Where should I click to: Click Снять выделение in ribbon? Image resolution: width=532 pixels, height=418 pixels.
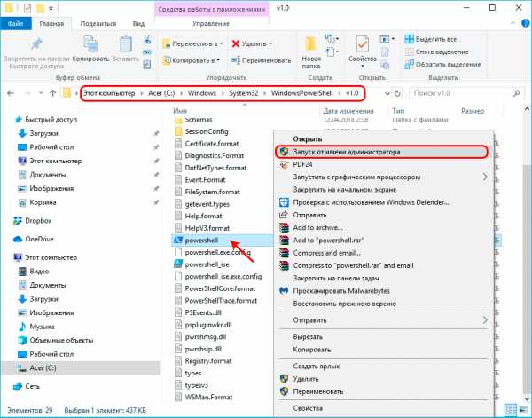pos(436,52)
